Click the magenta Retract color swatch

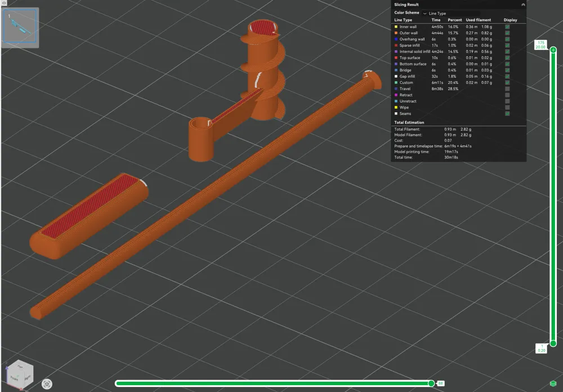[x=396, y=95]
